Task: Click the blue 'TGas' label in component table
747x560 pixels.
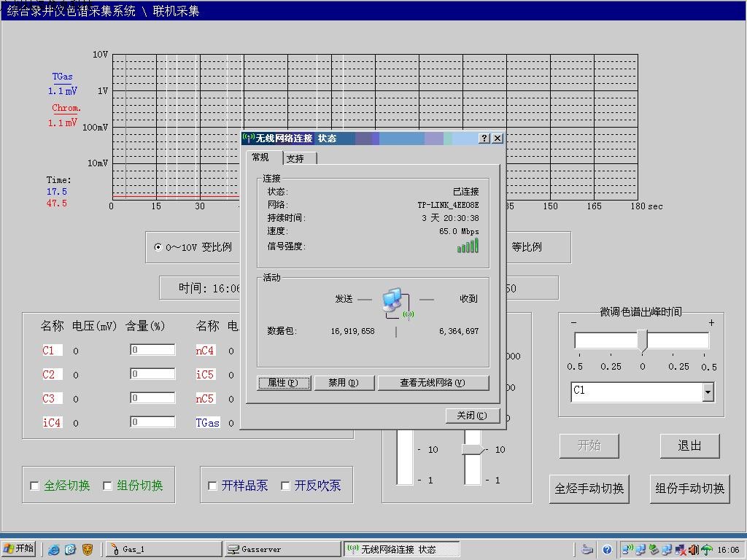Action: (208, 422)
